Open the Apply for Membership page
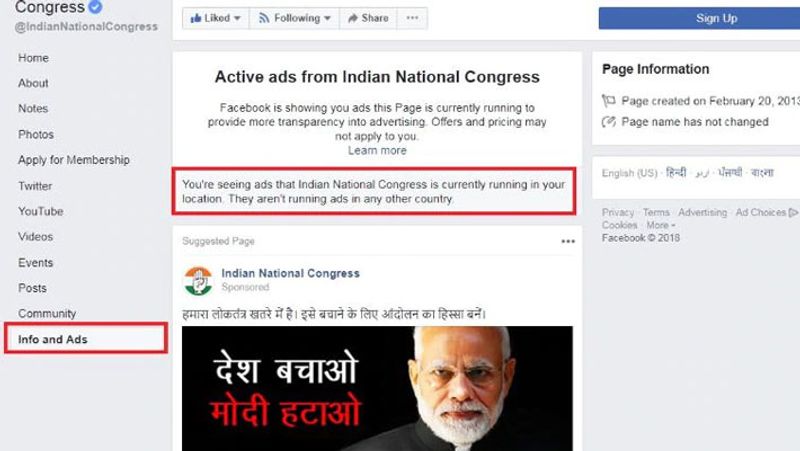800x451 pixels. tap(74, 160)
